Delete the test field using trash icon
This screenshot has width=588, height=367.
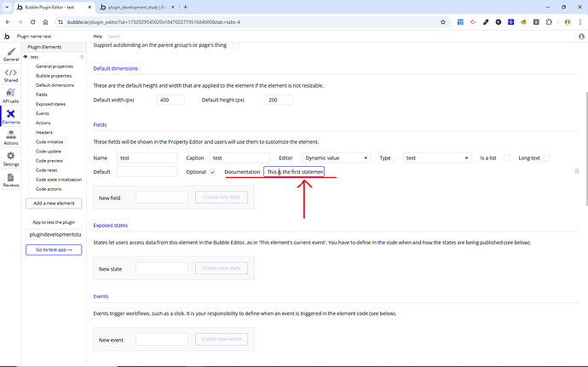click(x=577, y=171)
